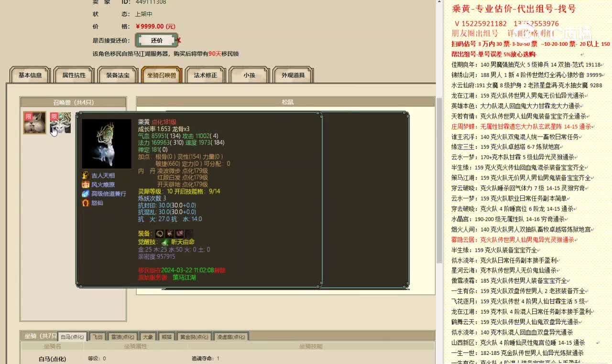Click listing 谁主沉浮 140 克火队双鬼混人
Screen dimensions: 612x364
[515, 137]
